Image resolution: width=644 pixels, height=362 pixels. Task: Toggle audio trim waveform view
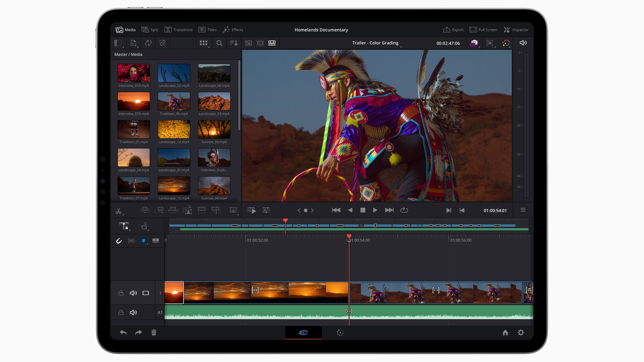131,241
